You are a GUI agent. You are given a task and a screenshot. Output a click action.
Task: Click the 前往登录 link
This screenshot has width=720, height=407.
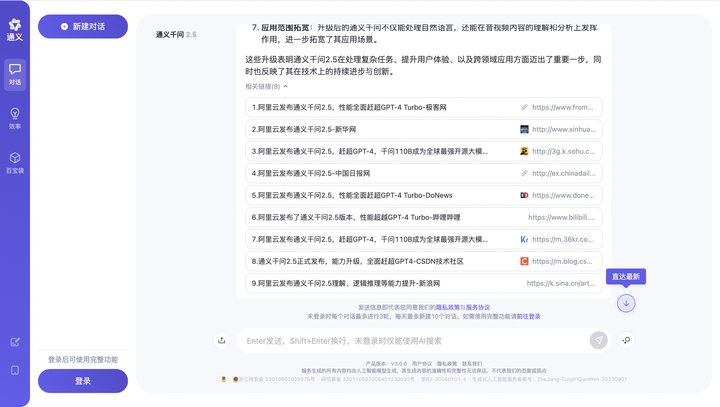click(x=529, y=317)
